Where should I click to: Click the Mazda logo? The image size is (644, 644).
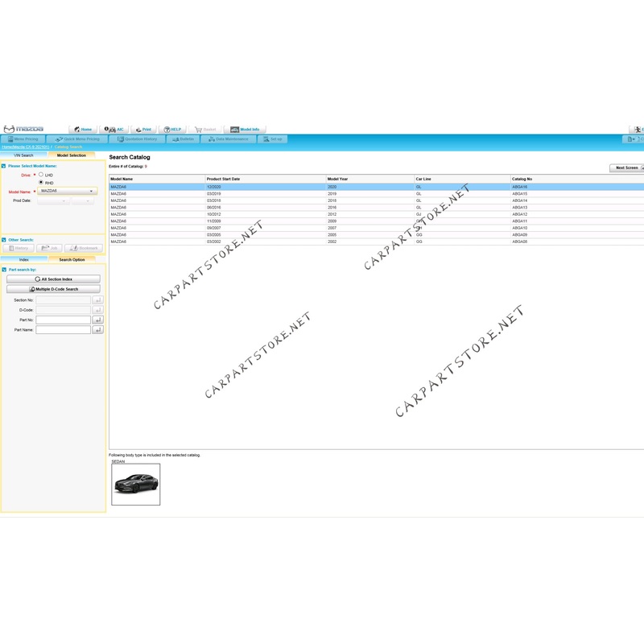coord(23,130)
